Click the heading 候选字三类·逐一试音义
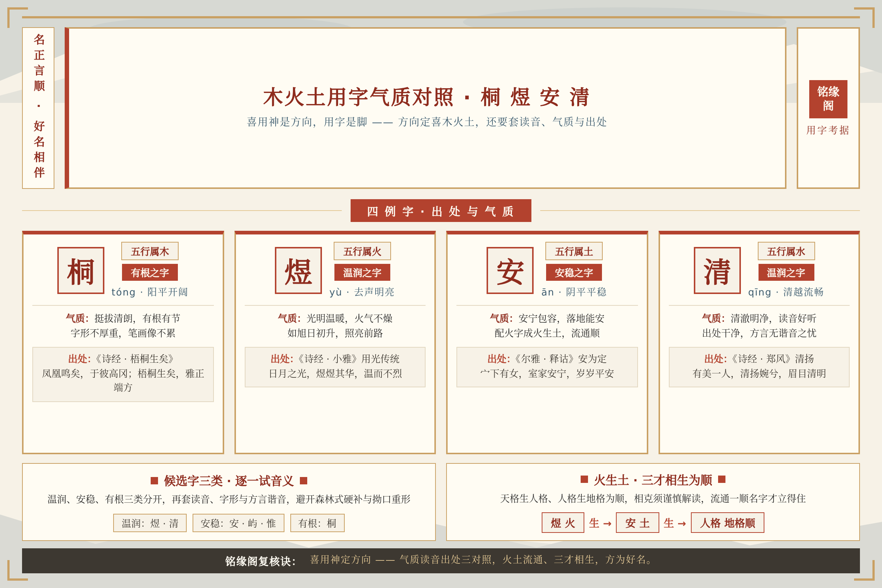This screenshot has width=882, height=588. (x=229, y=481)
